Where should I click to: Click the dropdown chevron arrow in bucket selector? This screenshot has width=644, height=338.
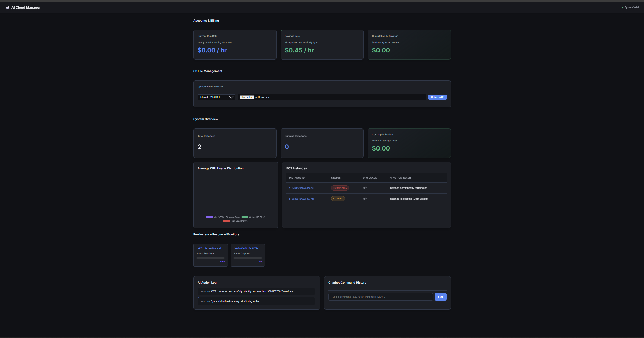click(x=231, y=97)
